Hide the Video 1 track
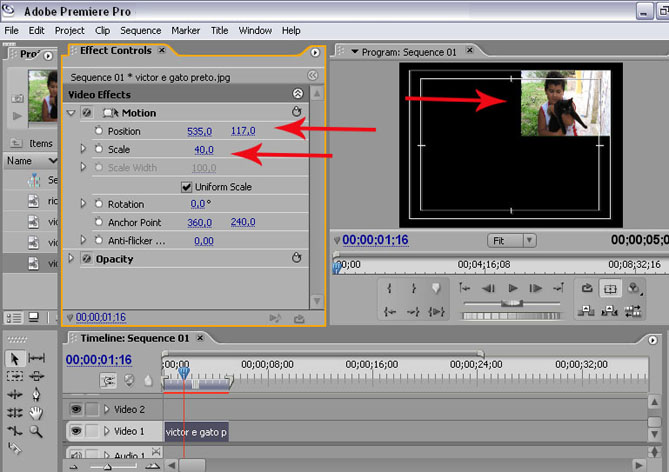 [75, 432]
